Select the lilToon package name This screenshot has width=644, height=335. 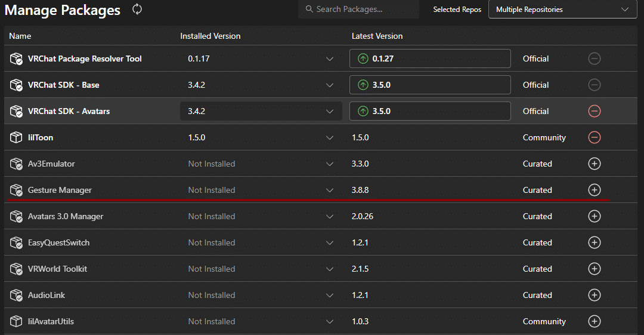point(41,137)
